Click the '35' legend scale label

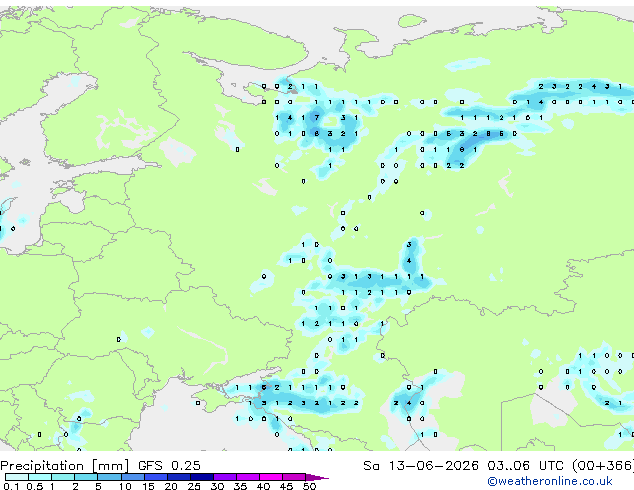(240, 486)
